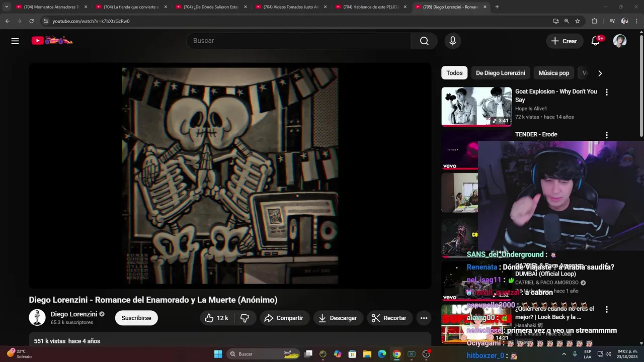Image resolution: width=644 pixels, height=362 pixels.
Task: Select the De Diego Lorenzini chip
Action: click(x=501, y=73)
